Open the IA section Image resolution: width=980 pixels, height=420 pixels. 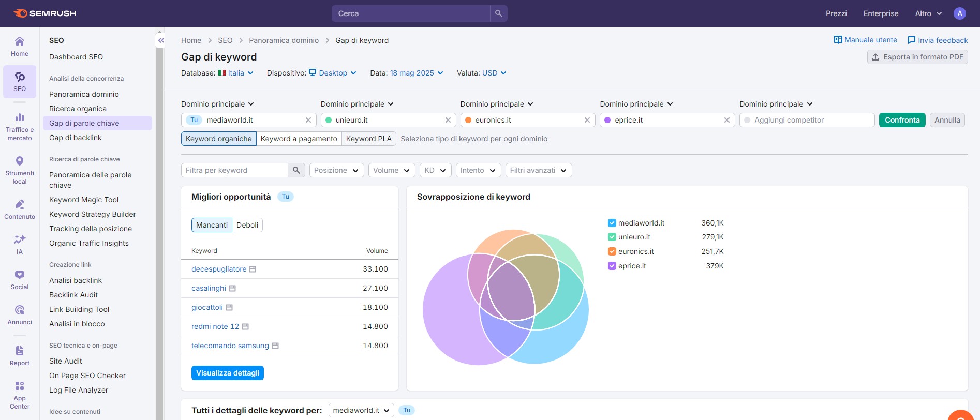[x=20, y=245]
